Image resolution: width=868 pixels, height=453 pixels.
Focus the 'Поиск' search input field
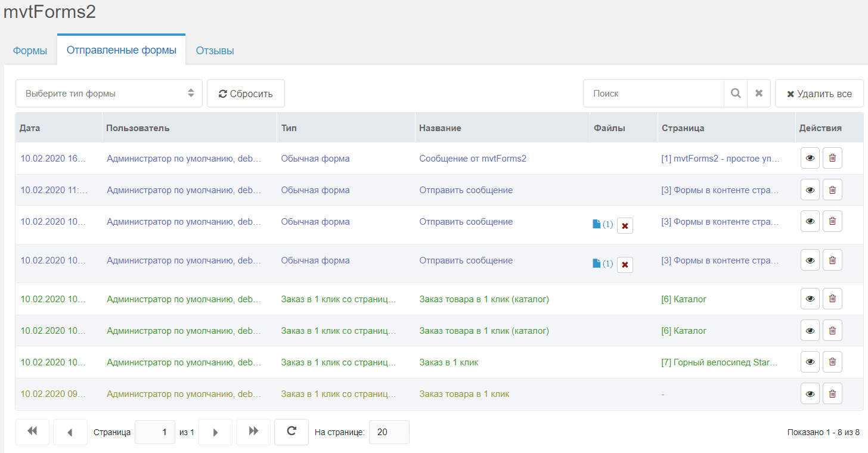[x=653, y=94]
